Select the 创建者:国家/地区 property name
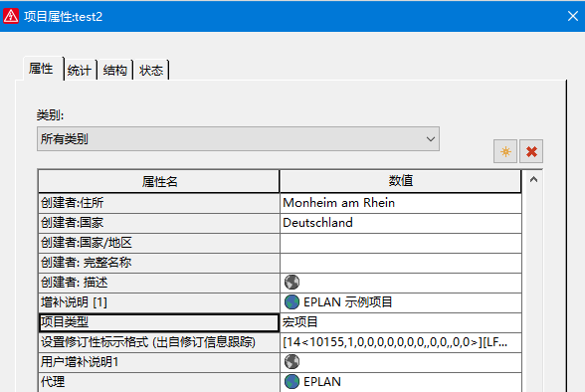The height and width of the screenshot is (392, 585). pos(159,243)
